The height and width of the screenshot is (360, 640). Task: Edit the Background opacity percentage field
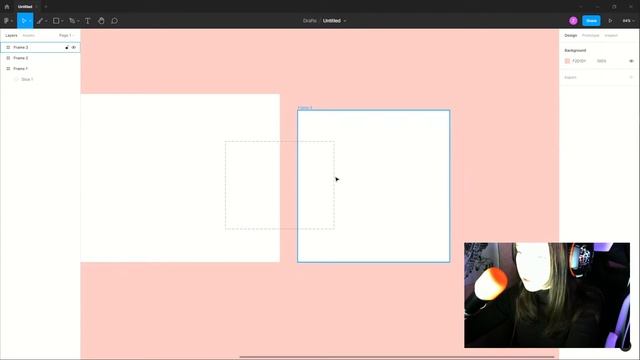601,61
